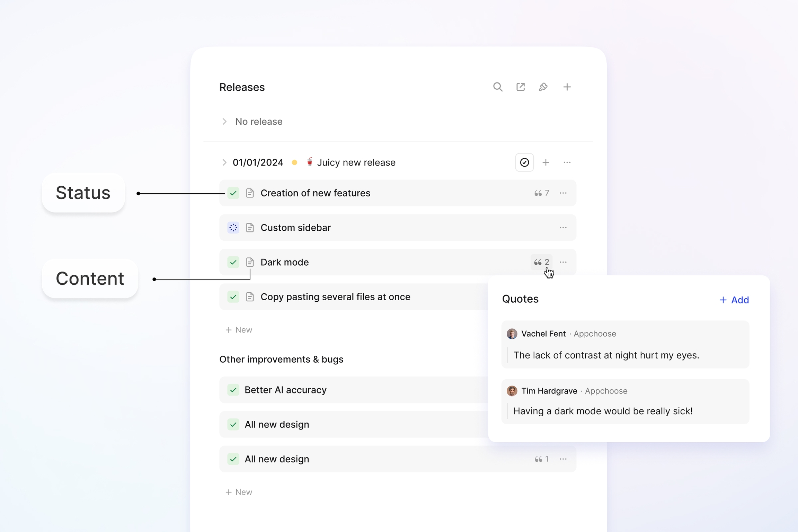The width and height of the screenshot is (798, 532).
Task: Open three-dot menu on Dark mode row
Action: pyautogui.click(x=563, y=262)
